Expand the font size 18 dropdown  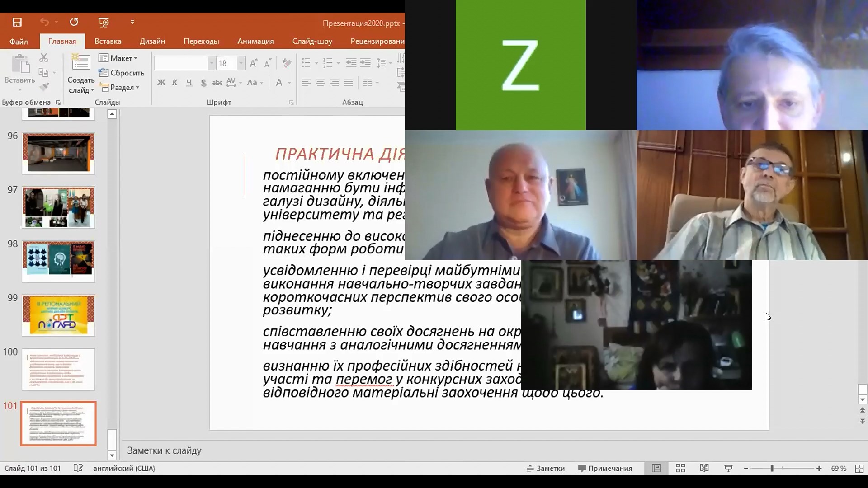tap(241, 63)
